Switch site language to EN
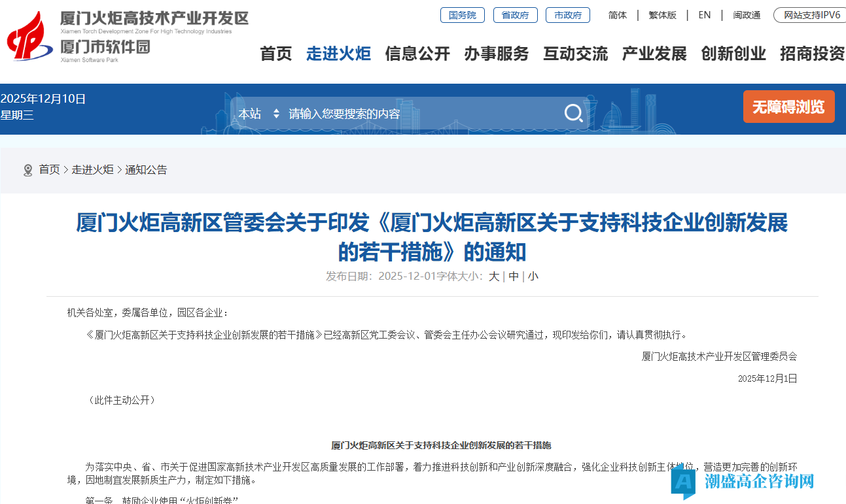This screenshot has height=504, width=846. pyautogui.click(x=704, y=14)
